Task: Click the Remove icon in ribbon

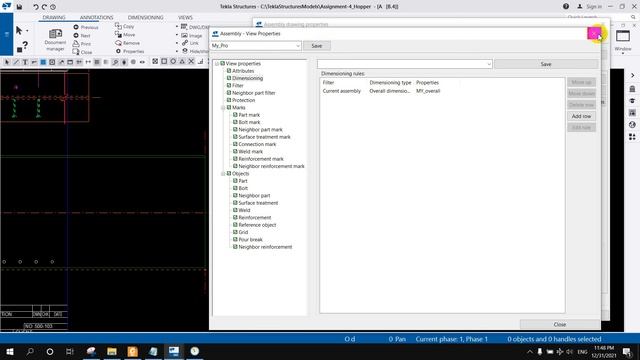Action: point(118,43)
